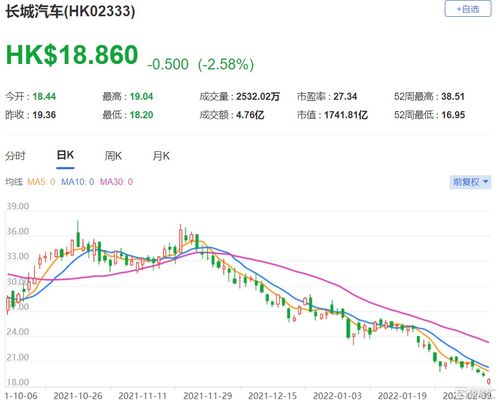Viewport: 499px width, 403px height.
Task: Click the latest red candlestick near 18.00
Action: point(489,381)
